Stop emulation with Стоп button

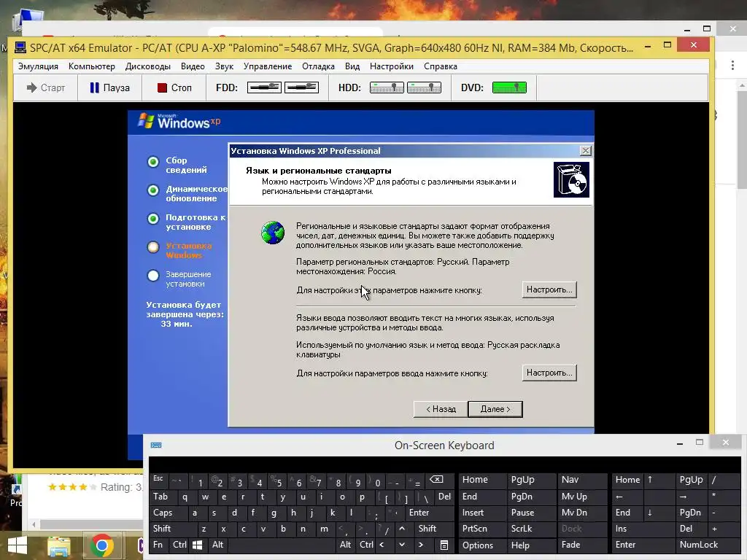point(174,87)
